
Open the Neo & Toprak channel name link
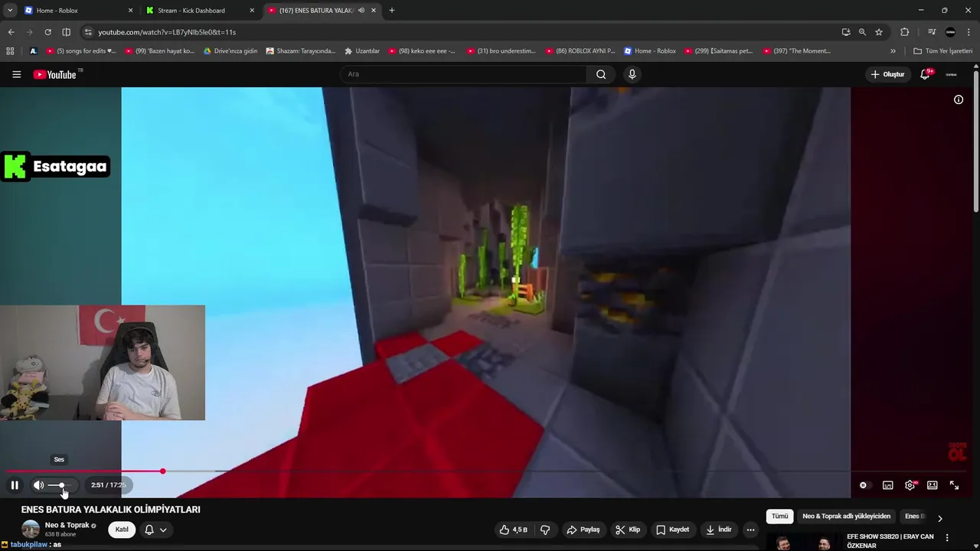67,525
